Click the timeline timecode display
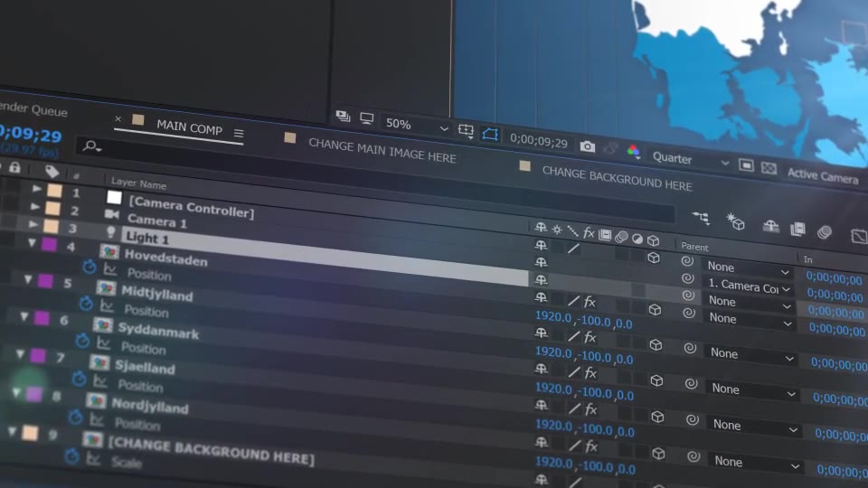This screenshot has width=868, height=488. (31, 135)
